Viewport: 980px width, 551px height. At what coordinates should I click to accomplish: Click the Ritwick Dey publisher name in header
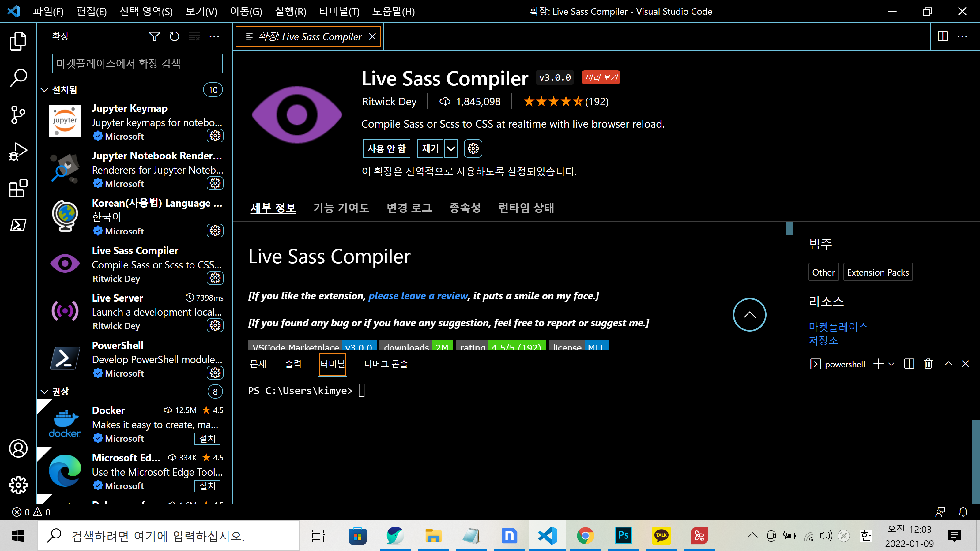(389, 102)
